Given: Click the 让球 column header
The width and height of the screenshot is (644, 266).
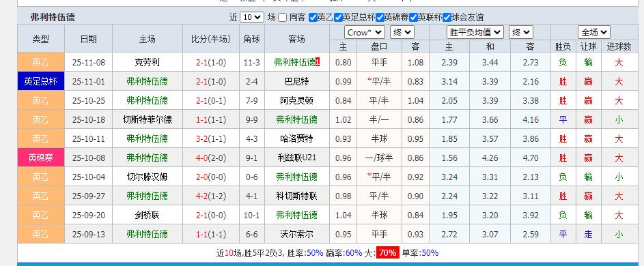Looking at the screenshot, I should click(588, 46).
